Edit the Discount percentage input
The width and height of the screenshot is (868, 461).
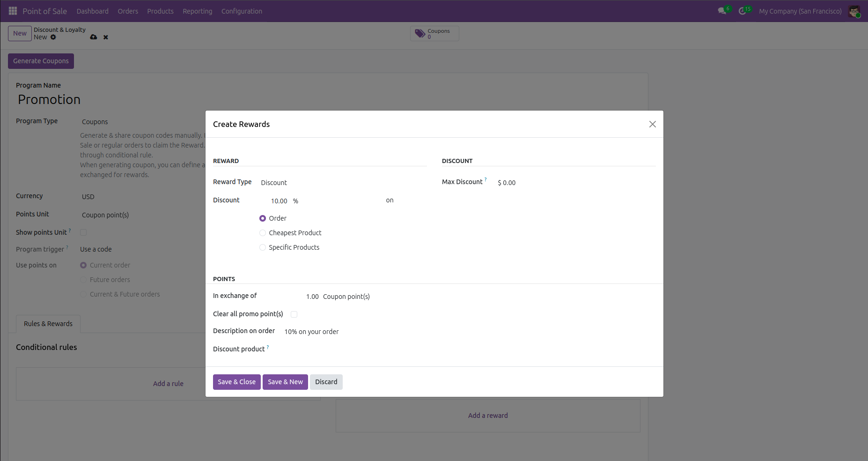pyautogui.click(x=279, y=201)
